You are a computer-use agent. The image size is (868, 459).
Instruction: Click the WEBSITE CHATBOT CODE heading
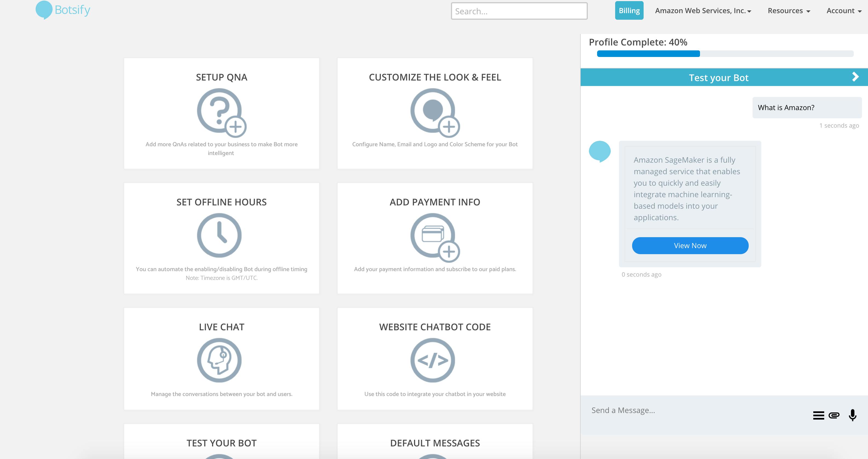click(435, 327)
